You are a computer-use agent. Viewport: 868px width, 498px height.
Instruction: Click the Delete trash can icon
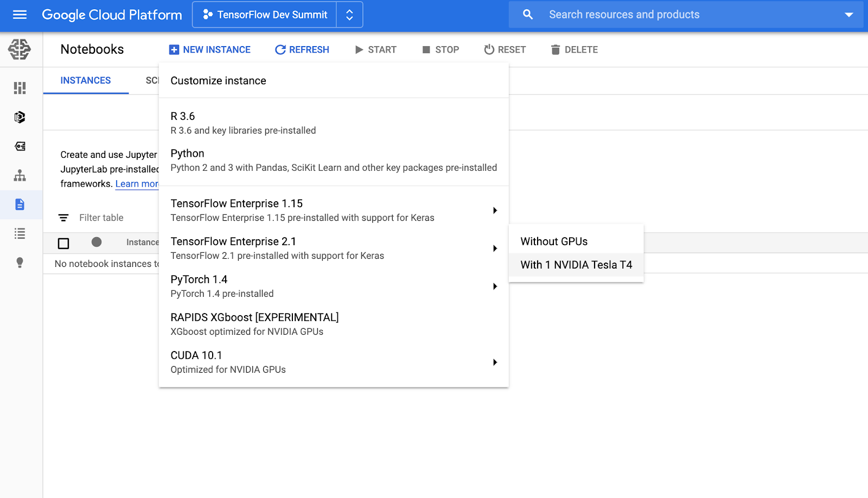tap(556, 50)
